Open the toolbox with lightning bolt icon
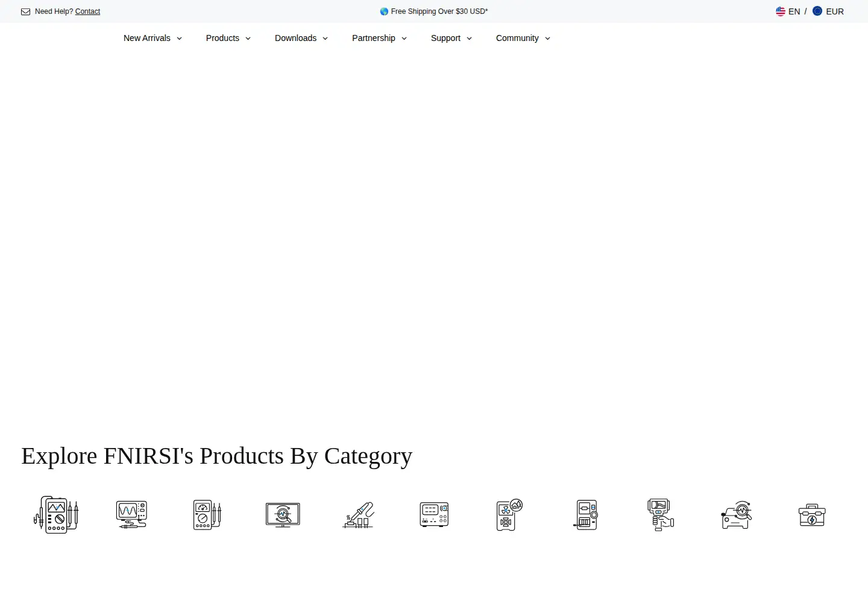 [x=812, y=515]
